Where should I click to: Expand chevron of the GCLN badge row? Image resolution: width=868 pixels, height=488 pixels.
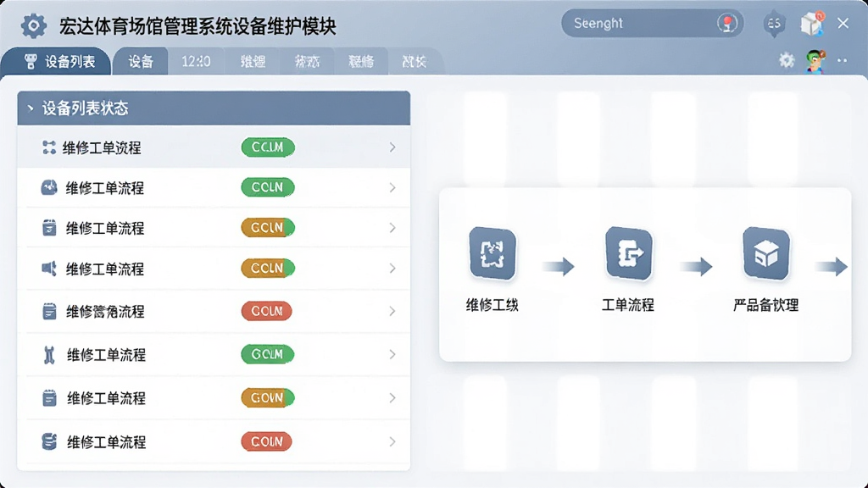click(392, 227)
